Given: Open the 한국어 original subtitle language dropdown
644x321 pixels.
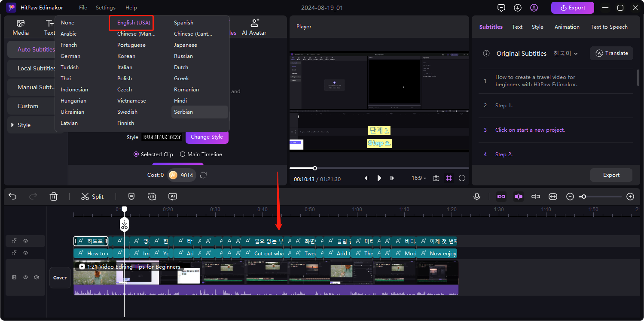Looking at the screenshot, I should pos(565,54).
